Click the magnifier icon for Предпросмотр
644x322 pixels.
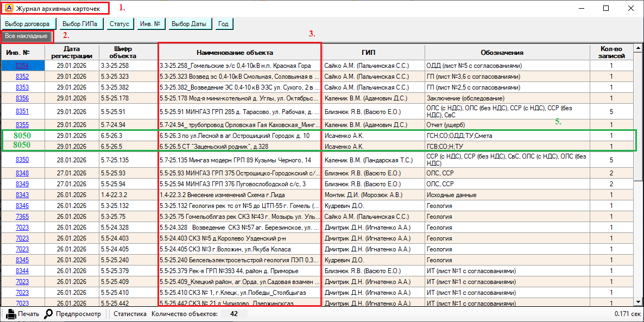pos(48,314)
